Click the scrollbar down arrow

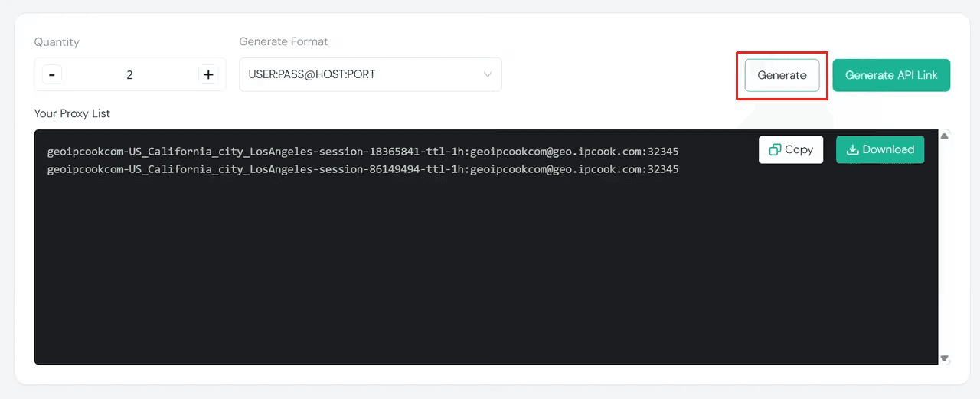945,358
